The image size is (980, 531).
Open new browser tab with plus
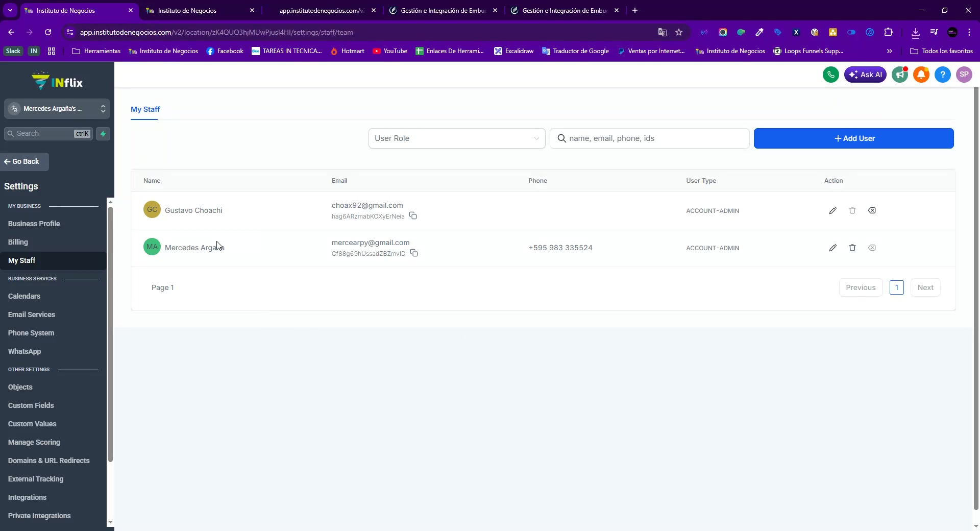tap(635, 10)
